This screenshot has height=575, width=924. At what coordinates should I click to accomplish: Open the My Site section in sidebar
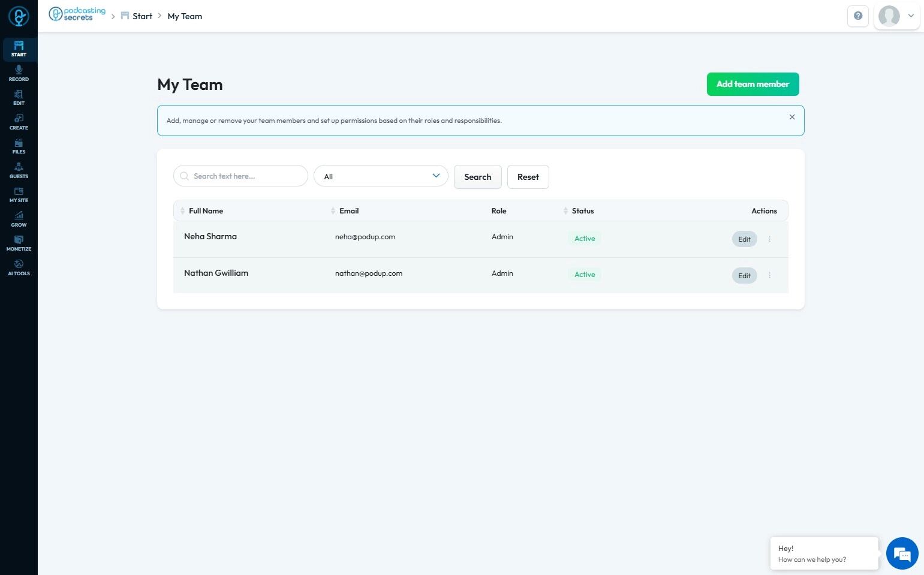[x=19, y=195]
